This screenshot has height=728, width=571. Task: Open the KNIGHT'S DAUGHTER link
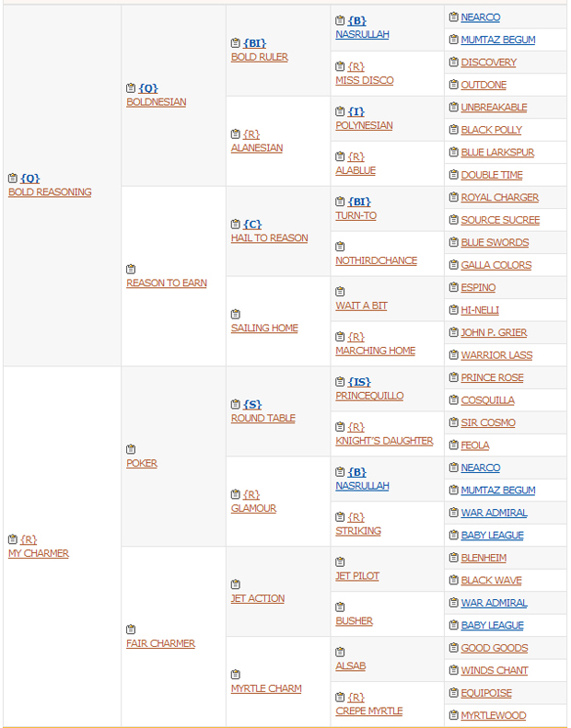pyautogui.click(x=384, y=441)
